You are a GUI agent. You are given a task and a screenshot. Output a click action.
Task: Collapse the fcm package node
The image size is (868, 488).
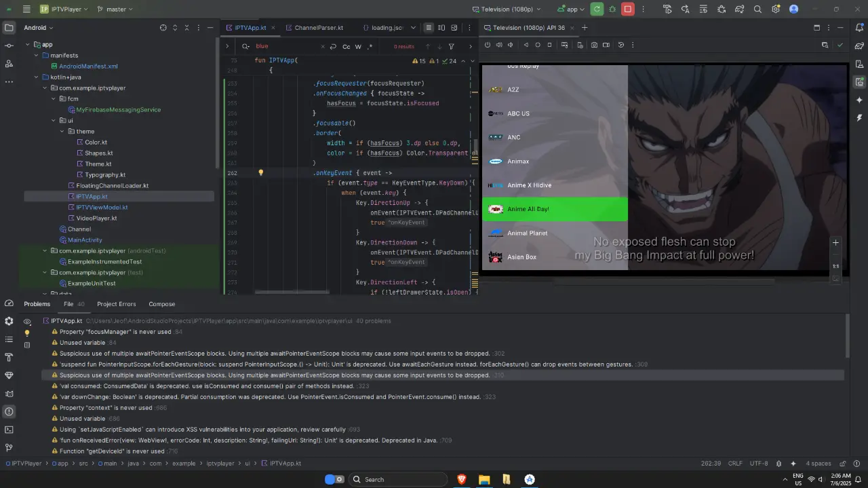(53, 98)
